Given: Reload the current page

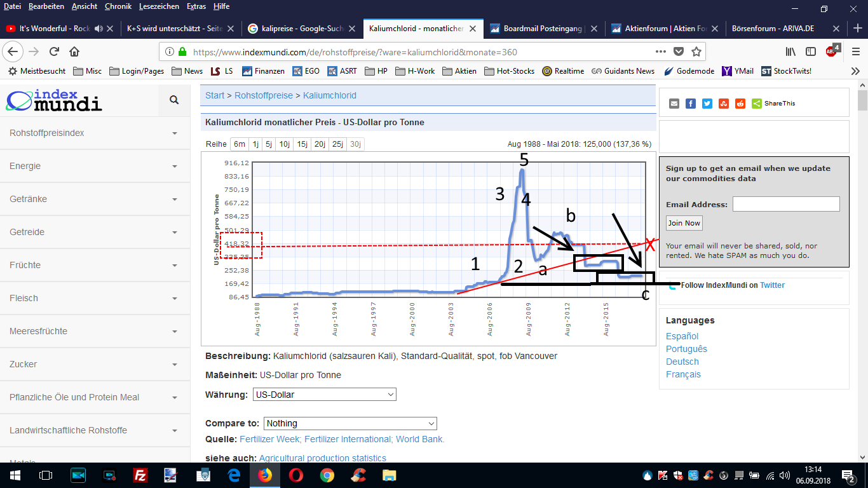Looking at the screenshot, I should 54,51.
